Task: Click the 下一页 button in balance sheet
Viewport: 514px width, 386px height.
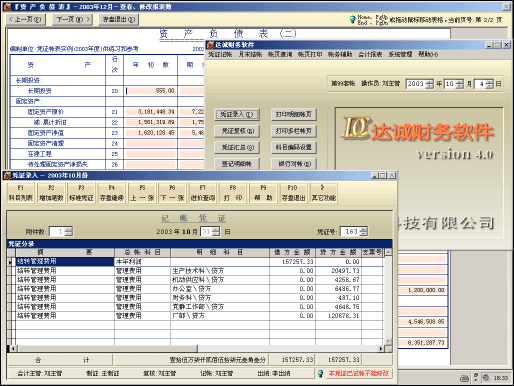Action: point(73,19)
